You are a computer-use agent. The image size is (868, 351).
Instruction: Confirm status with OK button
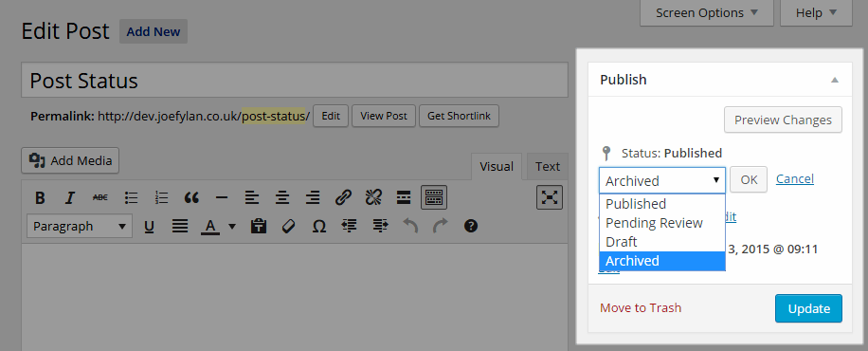[x=749, y=179]
